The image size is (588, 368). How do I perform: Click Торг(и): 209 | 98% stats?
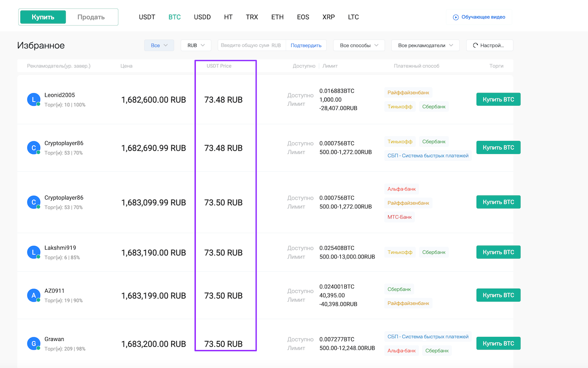point(65,349)
